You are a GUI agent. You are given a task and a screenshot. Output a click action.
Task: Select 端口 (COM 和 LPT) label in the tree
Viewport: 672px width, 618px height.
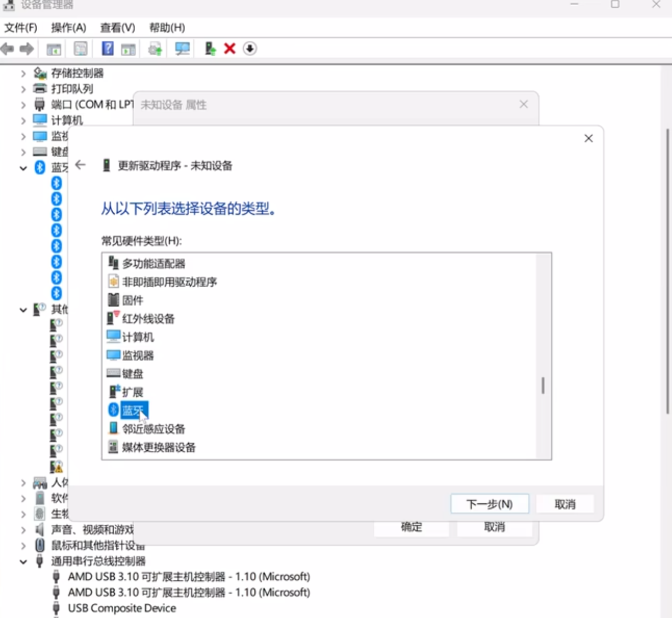click(92, 104)
